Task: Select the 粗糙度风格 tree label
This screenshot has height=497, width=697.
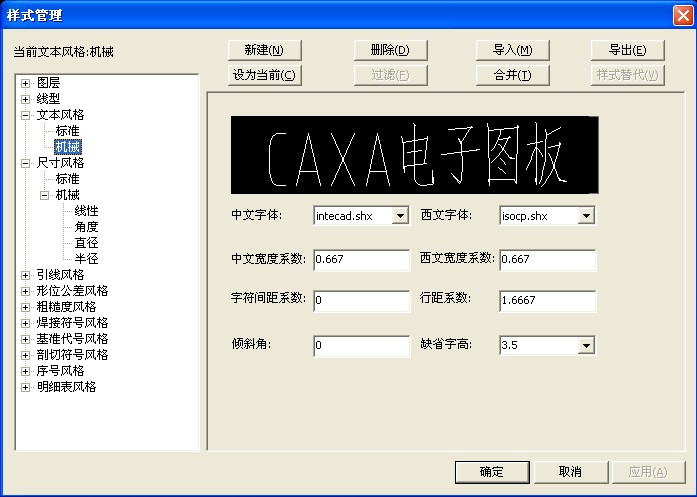Action: point(66,307)
